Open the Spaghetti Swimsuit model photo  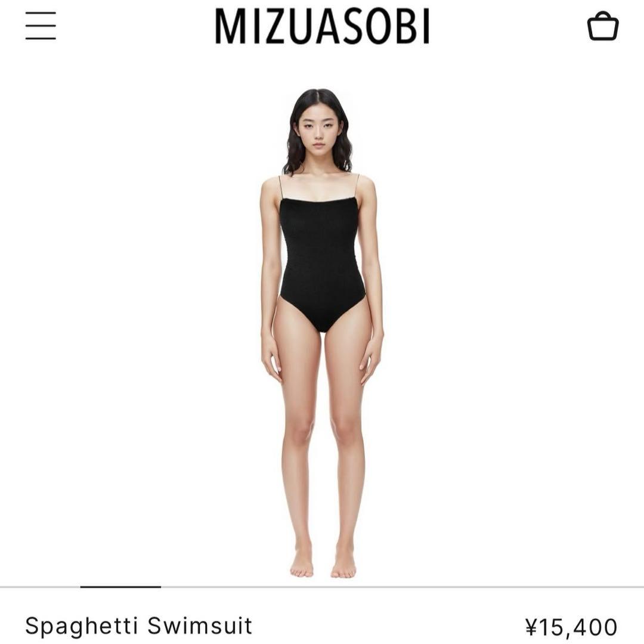click(x=322, y=333)
